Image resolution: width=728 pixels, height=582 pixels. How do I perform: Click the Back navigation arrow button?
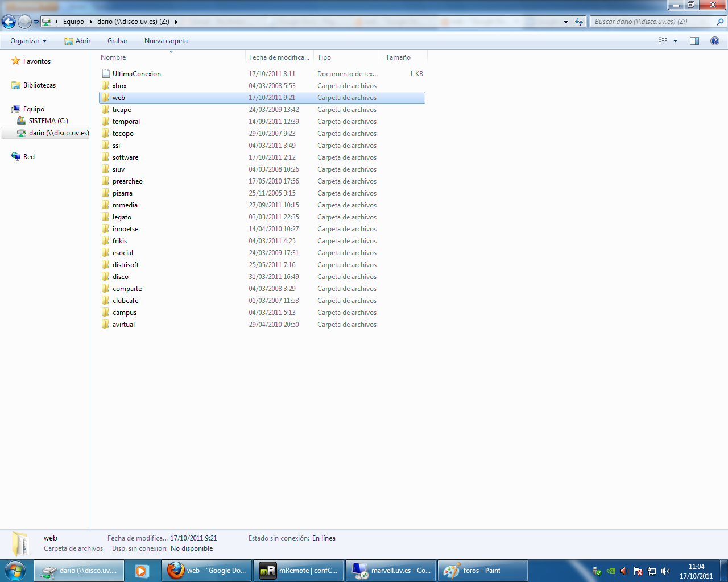9,22
